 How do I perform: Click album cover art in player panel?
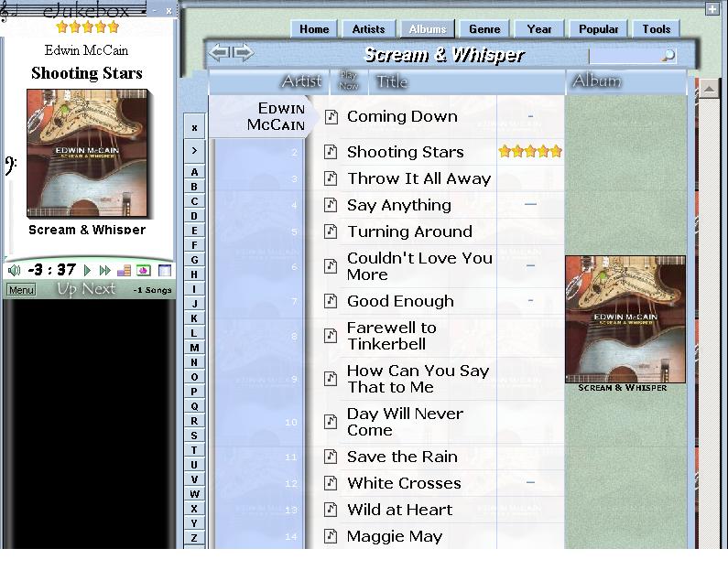(x=87, y=153)
